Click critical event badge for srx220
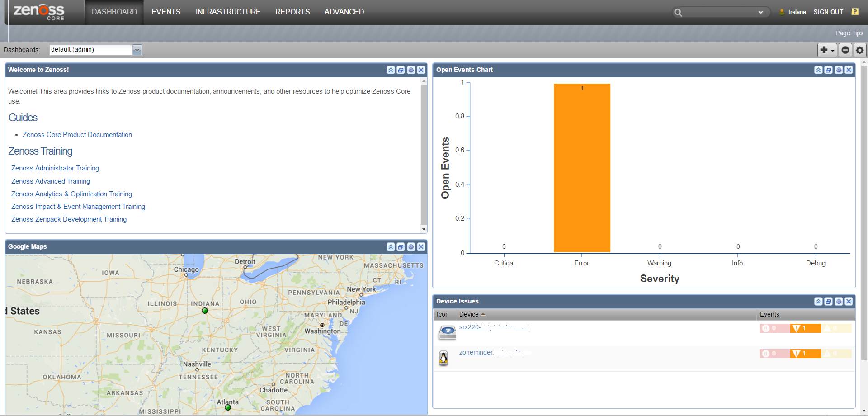The image size is (868, 416). (x=775, y=328)
